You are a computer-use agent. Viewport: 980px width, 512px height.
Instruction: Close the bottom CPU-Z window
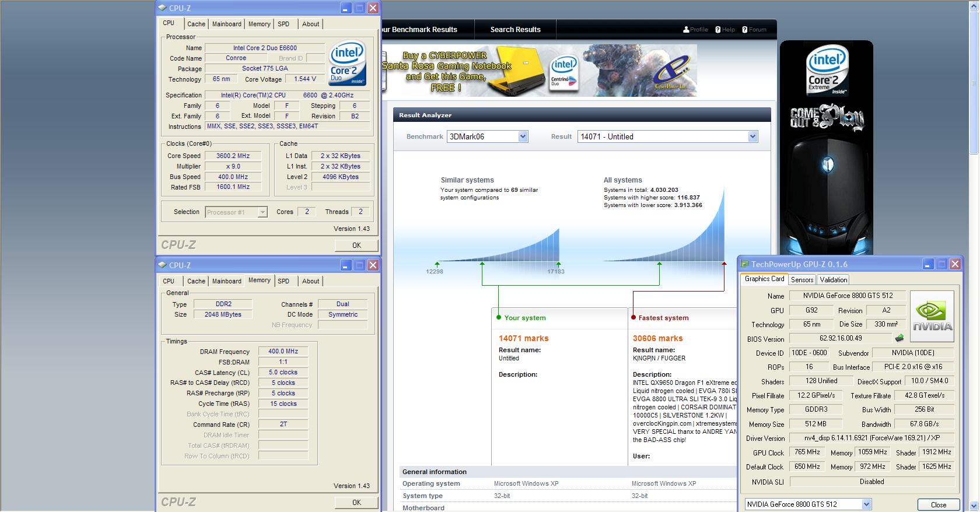tap(373, 265)
